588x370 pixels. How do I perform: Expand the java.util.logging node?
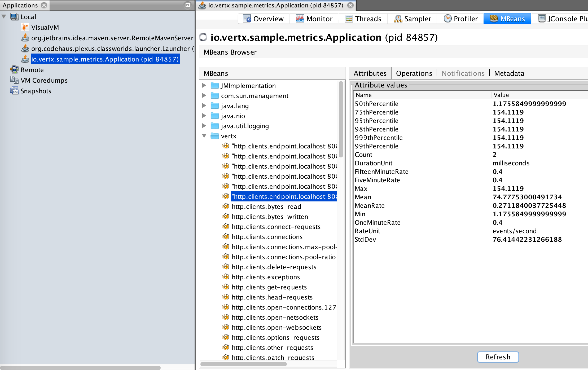click(204, 126)
